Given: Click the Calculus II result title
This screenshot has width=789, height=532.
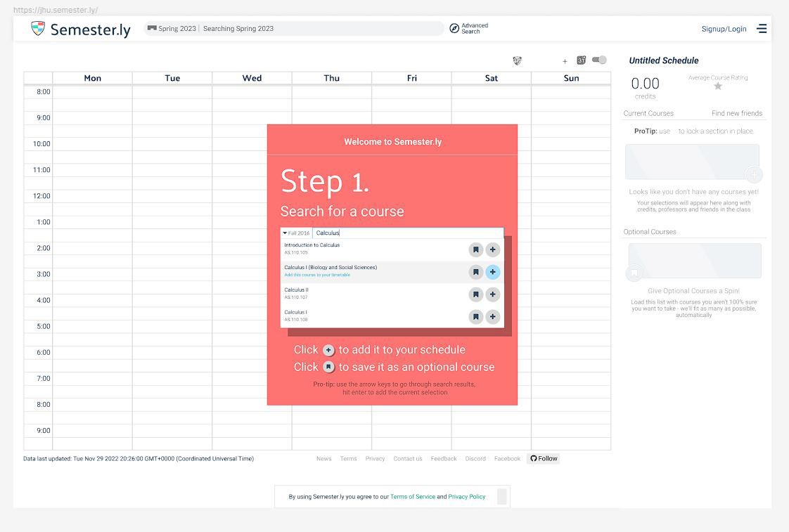Looking at the screenshot, I should click(296, 290).
